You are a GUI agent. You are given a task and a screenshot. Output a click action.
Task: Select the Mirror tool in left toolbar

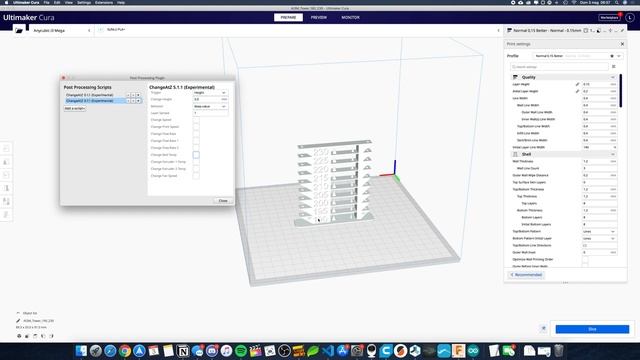6,188
